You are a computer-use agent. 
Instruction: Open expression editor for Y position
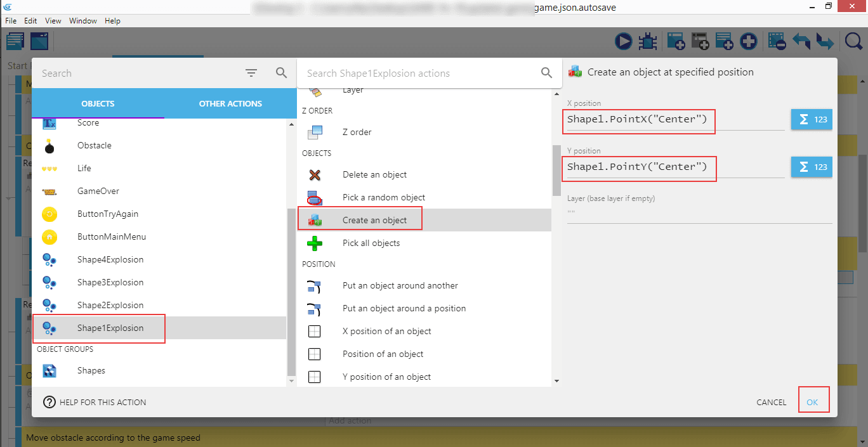tap(811, 167)
